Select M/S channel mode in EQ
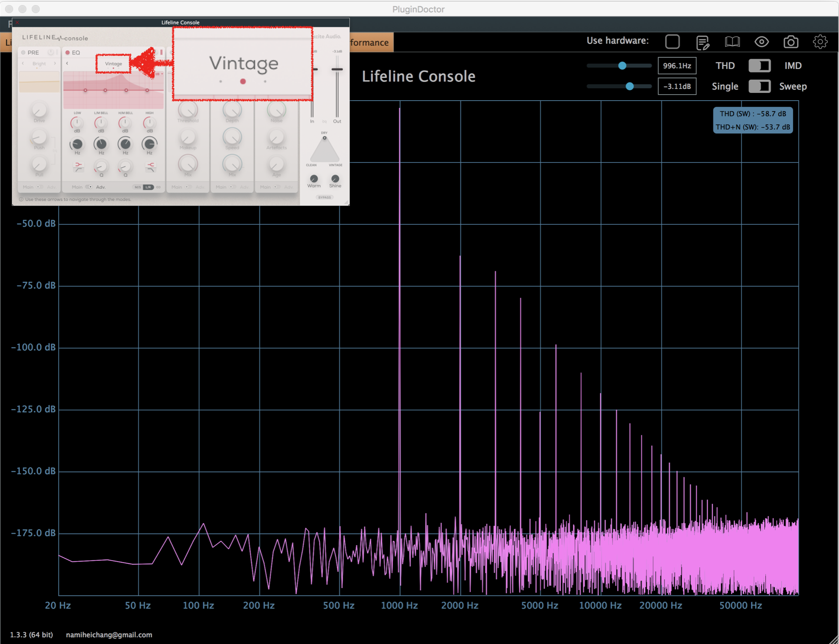 tap(138, 187)
